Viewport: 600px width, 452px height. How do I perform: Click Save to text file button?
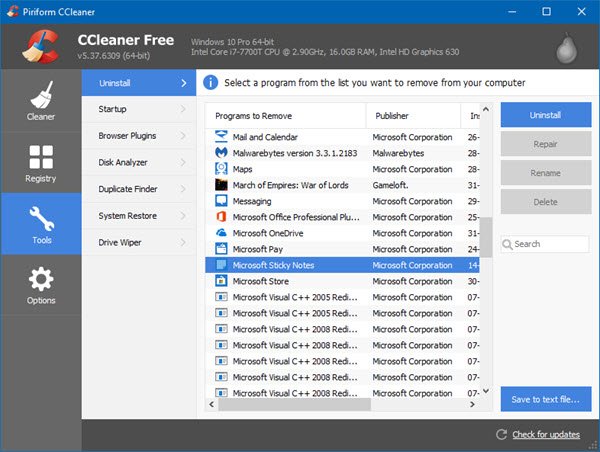point(546,399)
